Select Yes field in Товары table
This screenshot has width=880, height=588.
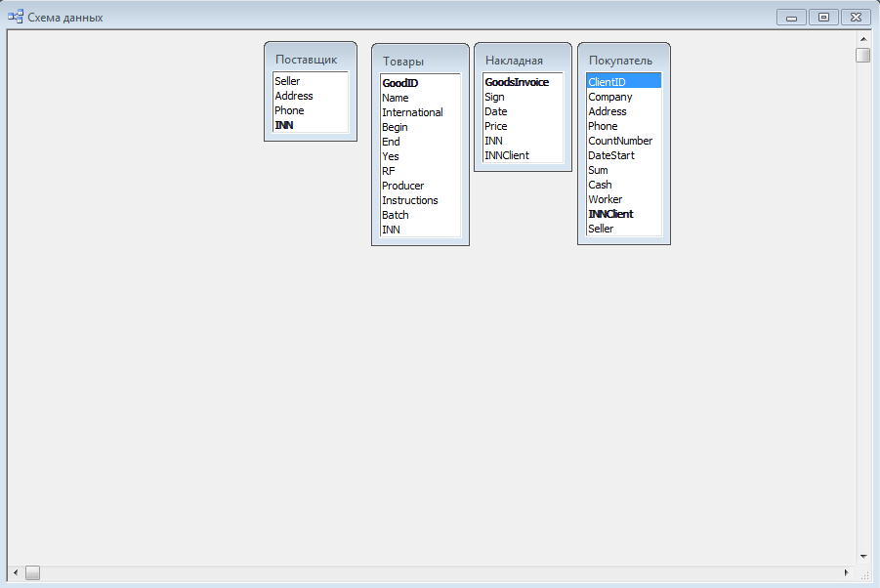[420, 156]
